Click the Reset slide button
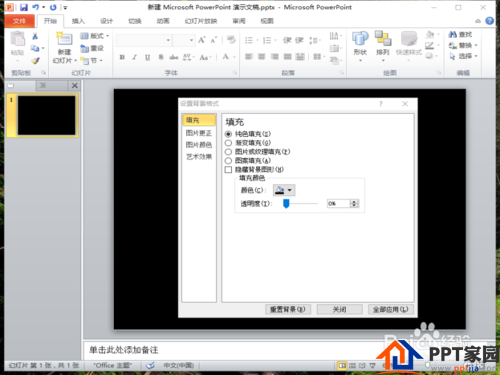Screen dimensions: 500x375 (92, 48)
